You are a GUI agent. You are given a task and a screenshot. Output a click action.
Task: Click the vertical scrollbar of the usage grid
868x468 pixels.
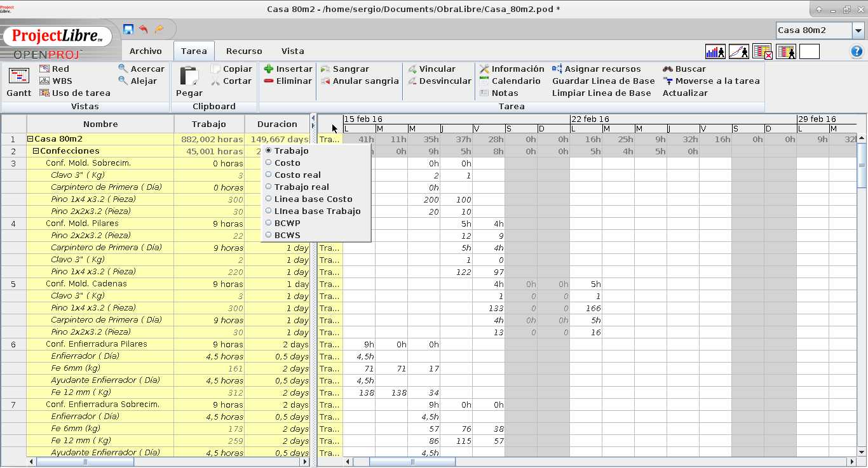tap(862, 165)
